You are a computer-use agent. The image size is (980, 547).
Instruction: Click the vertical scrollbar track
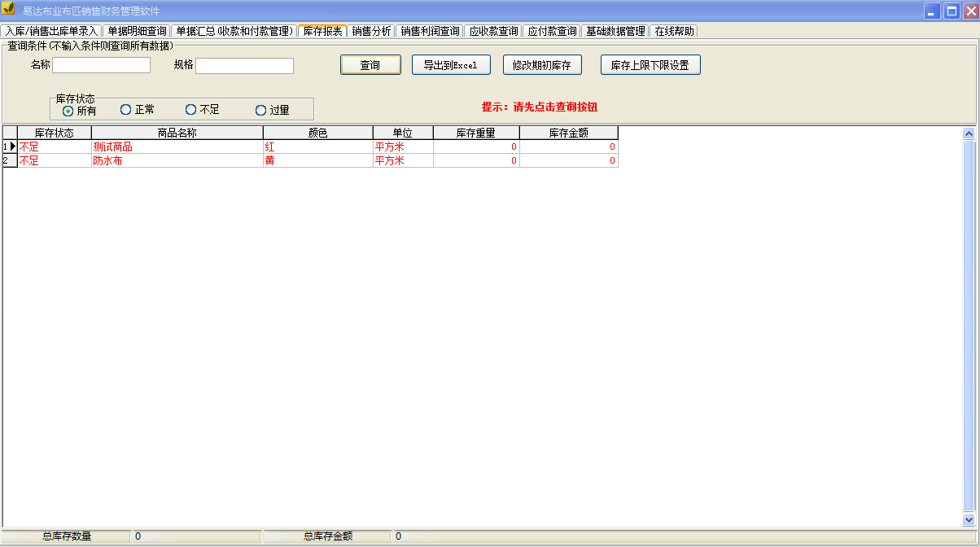[969, 326]
